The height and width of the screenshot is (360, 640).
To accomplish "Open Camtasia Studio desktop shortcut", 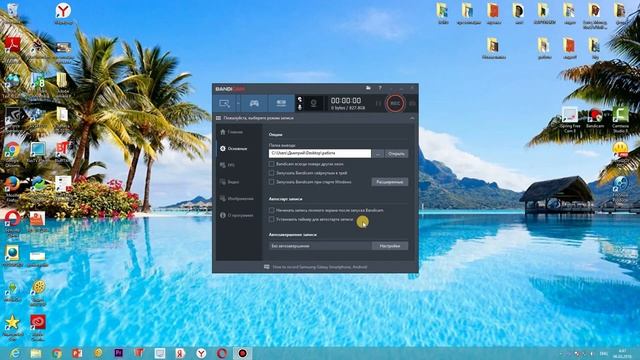I will [620, 119].
